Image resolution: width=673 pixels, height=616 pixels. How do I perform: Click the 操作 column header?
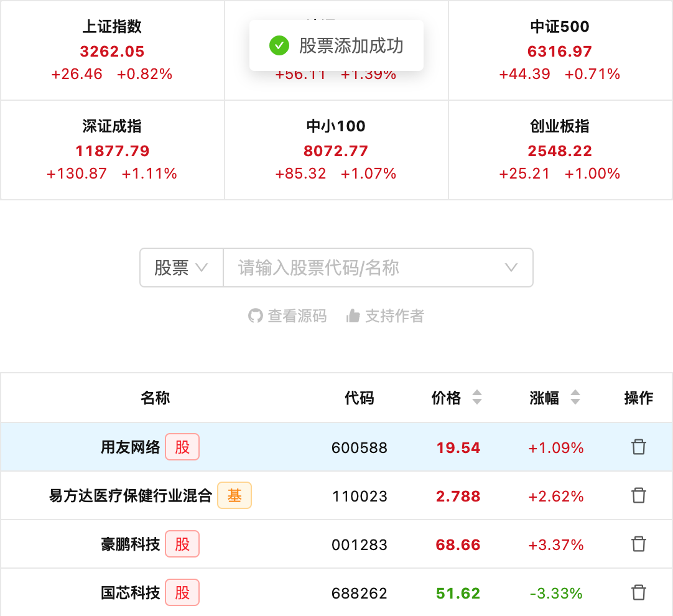click(x=639, y=398)
